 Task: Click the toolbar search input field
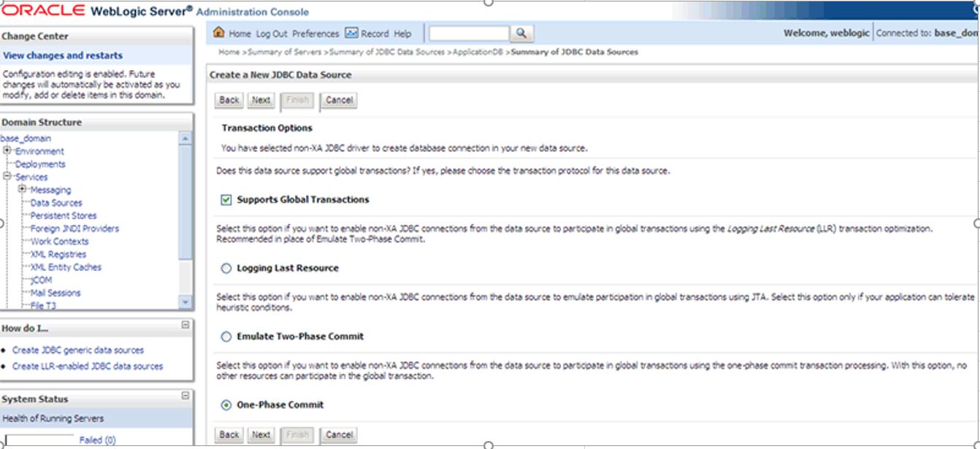pos(469,34)
